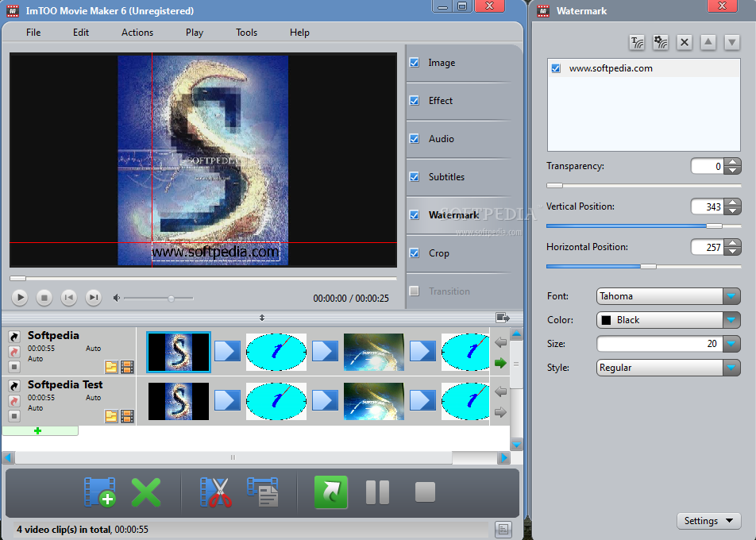The width and height of the screenshot is (756, 540).
Task: Open the Settings dropdown button
Action: pyautogui.click(x=708, y=521)
